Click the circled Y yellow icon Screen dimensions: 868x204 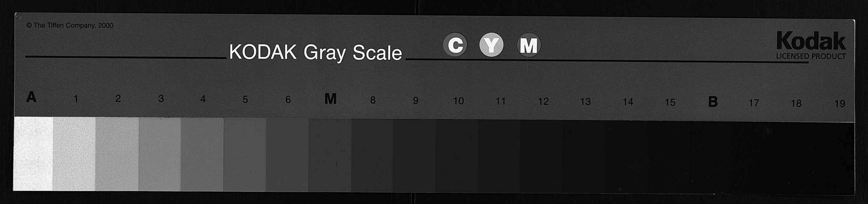pyautogui.click(x=491, y=45)
